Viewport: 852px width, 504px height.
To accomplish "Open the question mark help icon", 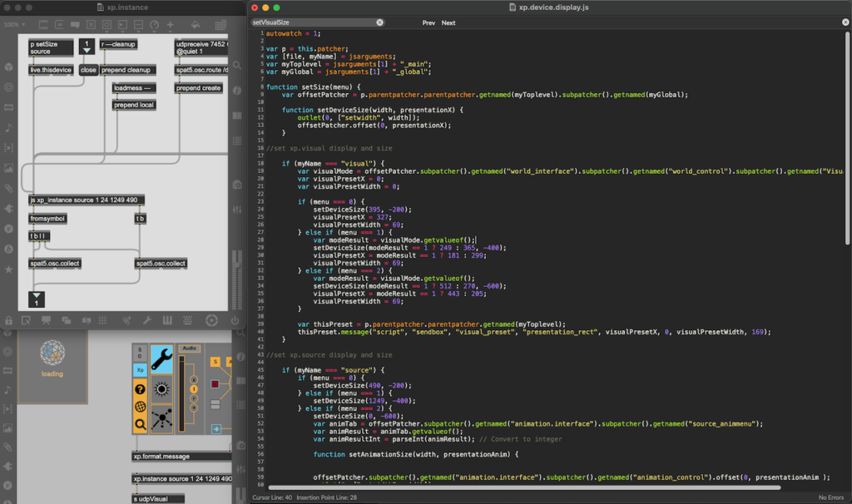I will click(x=140, y=389).
